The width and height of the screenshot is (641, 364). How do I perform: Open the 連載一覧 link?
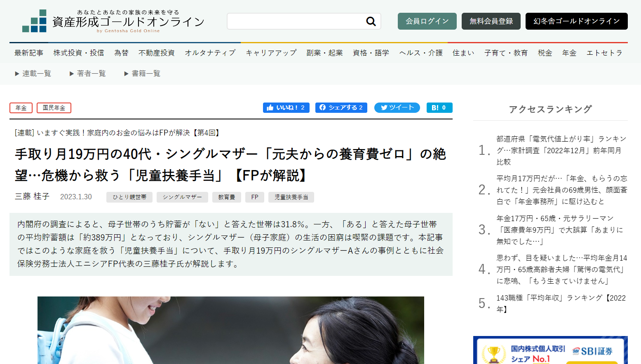click(33, 73)
